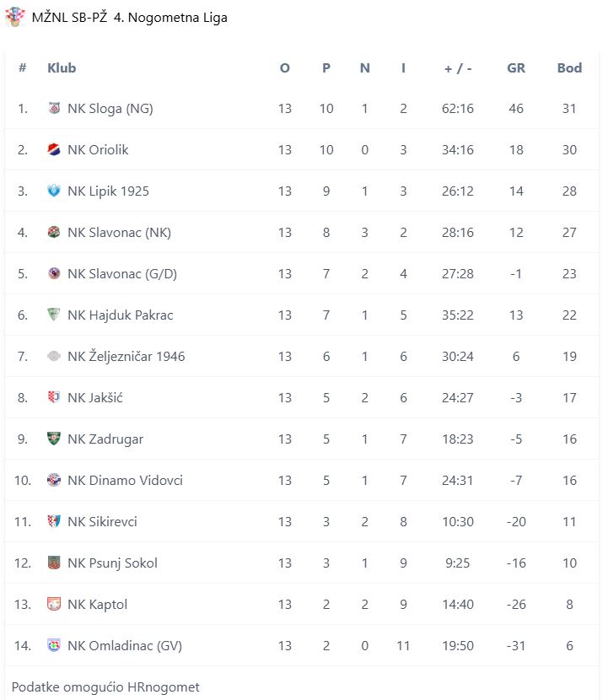Click the NK Jakšić club crest icon
The height and width of the screenshot is (700, 608).
tap(55, 398)
